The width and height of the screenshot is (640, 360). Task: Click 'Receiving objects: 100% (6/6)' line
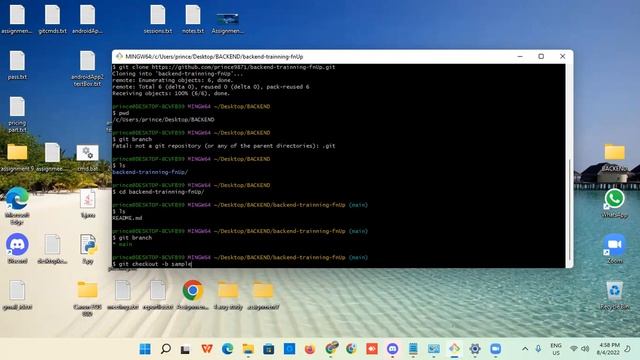coord(171,93)
